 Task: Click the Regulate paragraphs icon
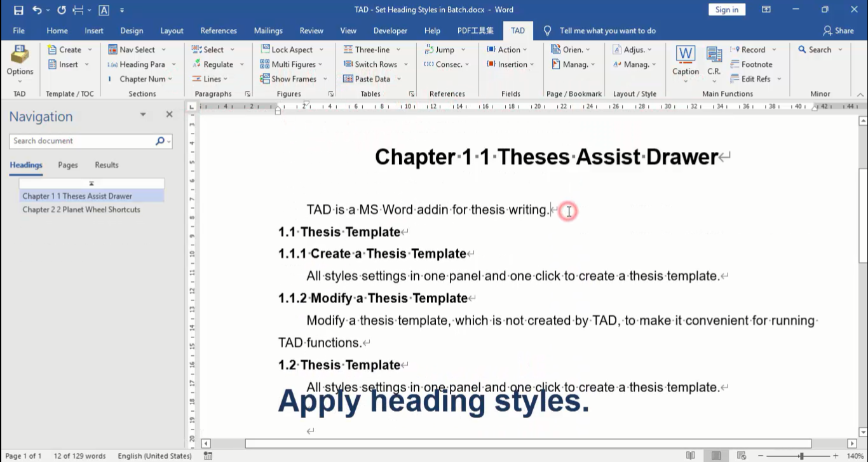pos(196,64)
